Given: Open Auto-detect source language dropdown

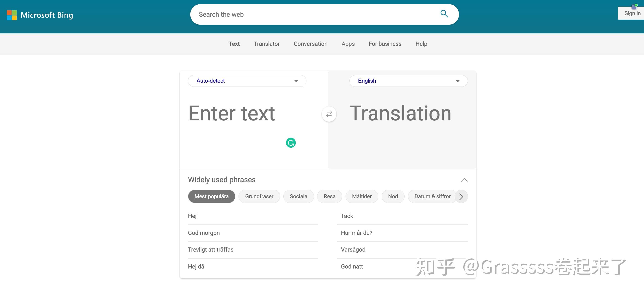Looking at the screenshot, I should pos(247,81).
